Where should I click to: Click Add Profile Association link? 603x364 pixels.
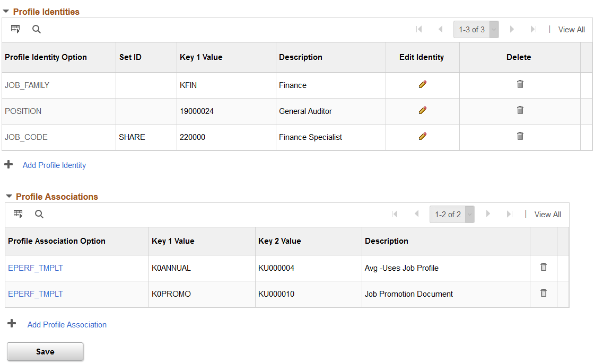tap(67, 325)
